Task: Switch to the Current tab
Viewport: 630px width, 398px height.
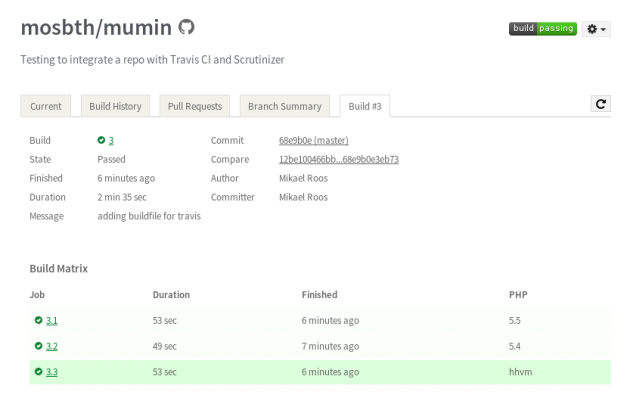Action: click(46, 106)
